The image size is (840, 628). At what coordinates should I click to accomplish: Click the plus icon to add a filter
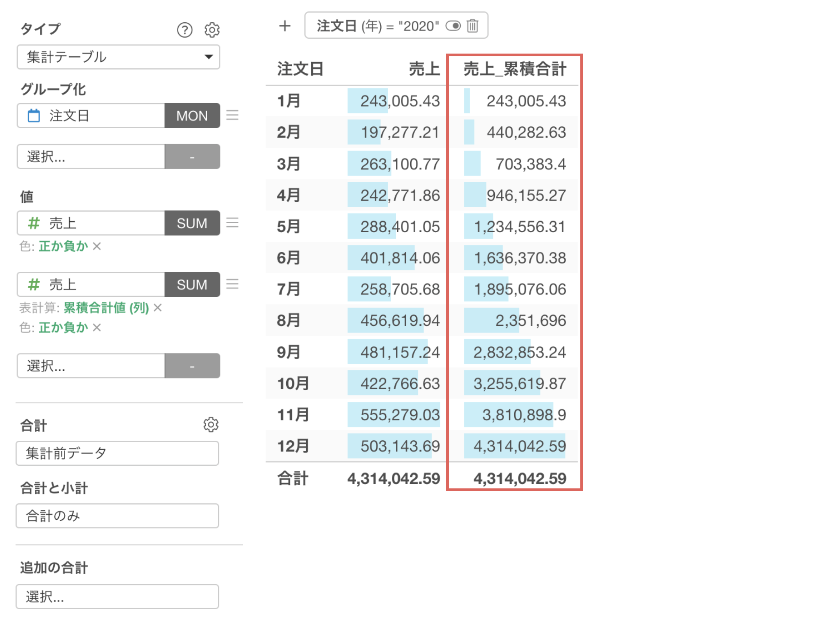tap(285, 26)
